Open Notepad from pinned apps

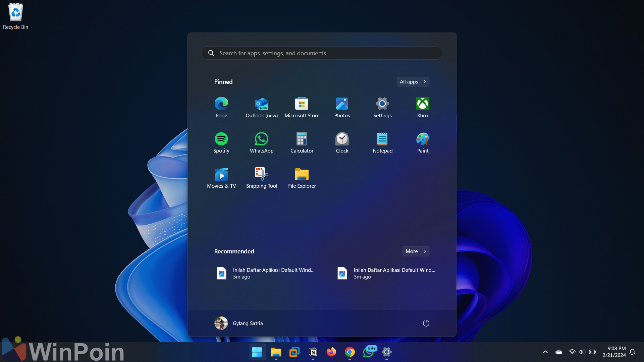tap(382, 142)
